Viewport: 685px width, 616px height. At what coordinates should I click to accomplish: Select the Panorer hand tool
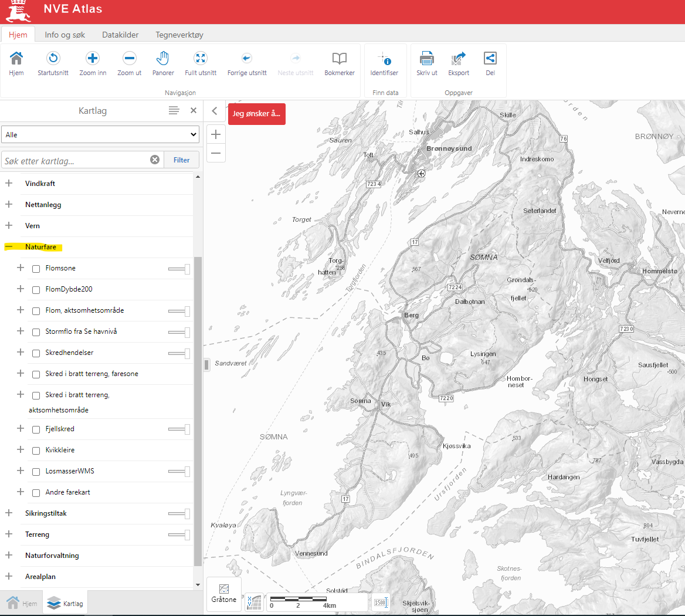point(163,58)
